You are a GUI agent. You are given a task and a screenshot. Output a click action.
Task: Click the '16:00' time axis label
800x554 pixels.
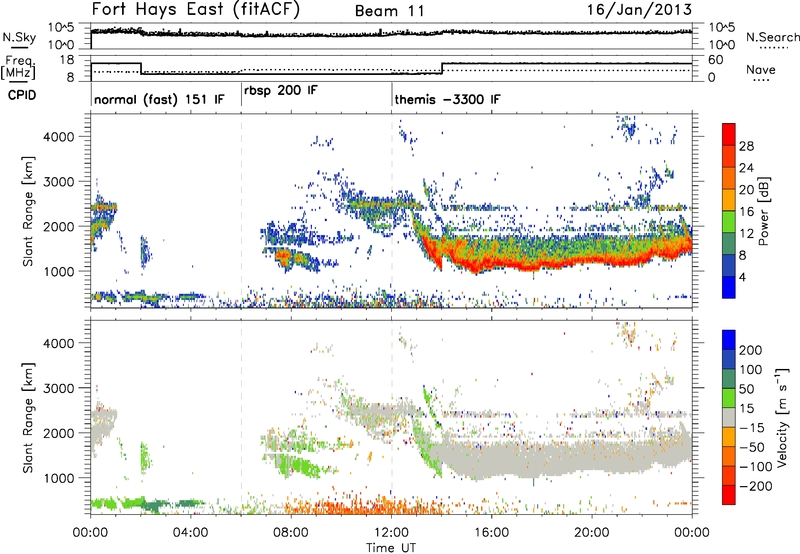coord(491,533)
